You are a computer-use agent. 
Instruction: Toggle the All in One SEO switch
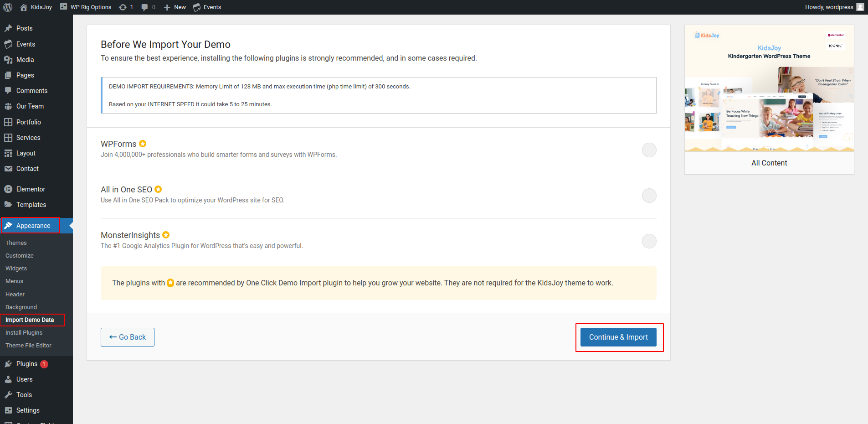[649, 196]
